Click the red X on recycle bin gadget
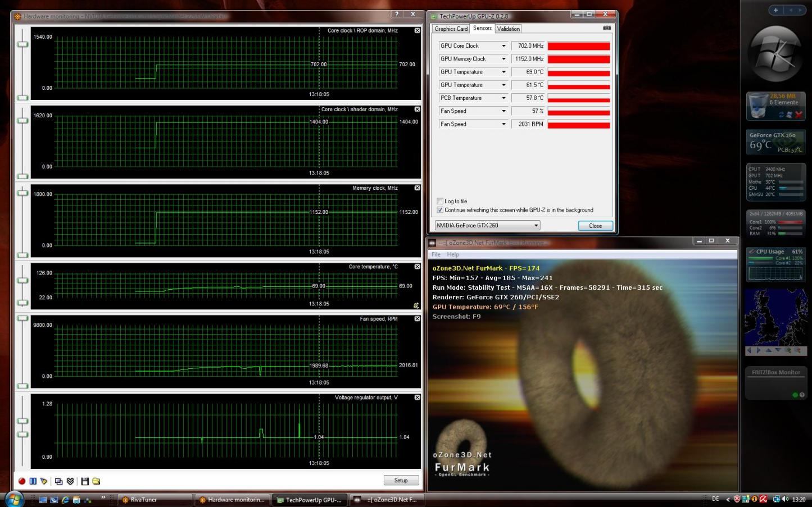 click(x=799, y=115)
